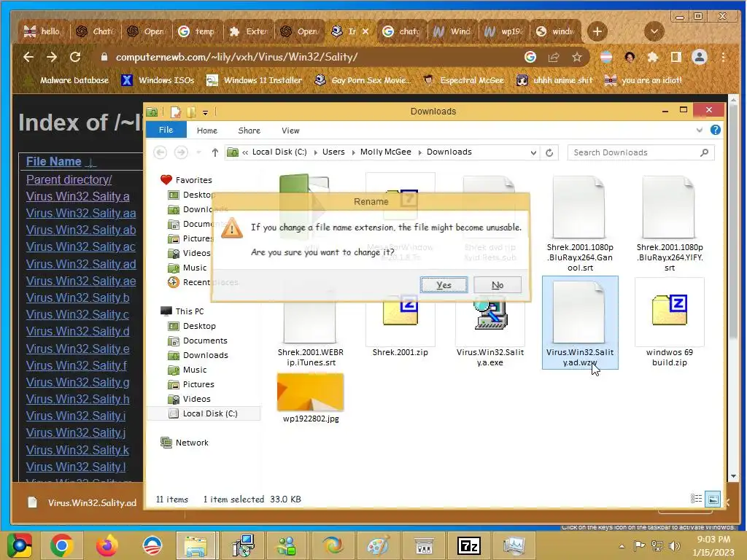The image size is (747, 560).
Task: Switch to the 'hello' tab
Action: pos(43,31)
